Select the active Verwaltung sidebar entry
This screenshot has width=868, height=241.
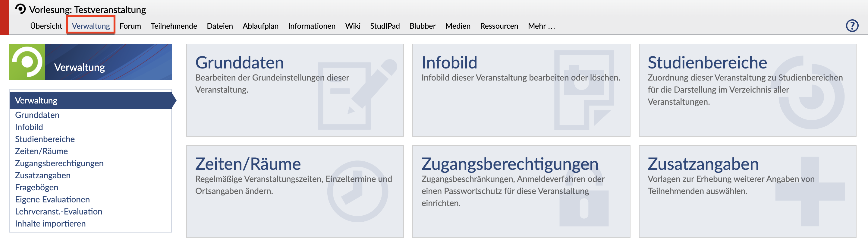[x=36, y=100]
